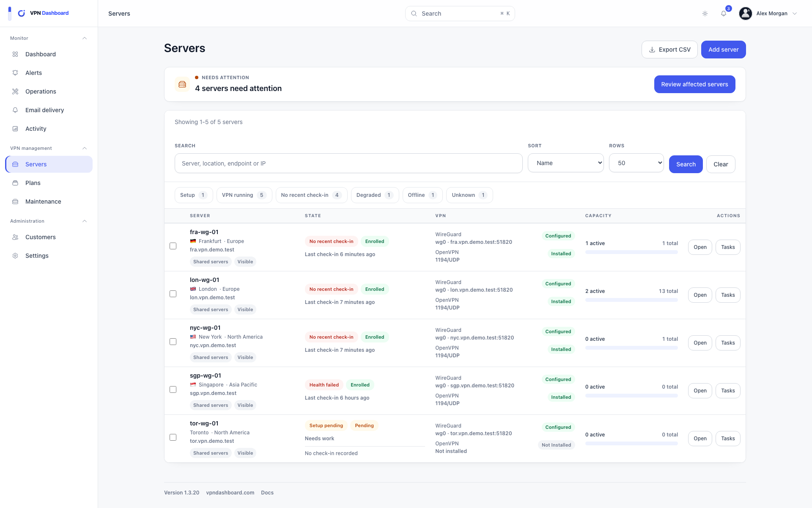
Task: Click the Activity sidebar icon
Action: (15, 129)
